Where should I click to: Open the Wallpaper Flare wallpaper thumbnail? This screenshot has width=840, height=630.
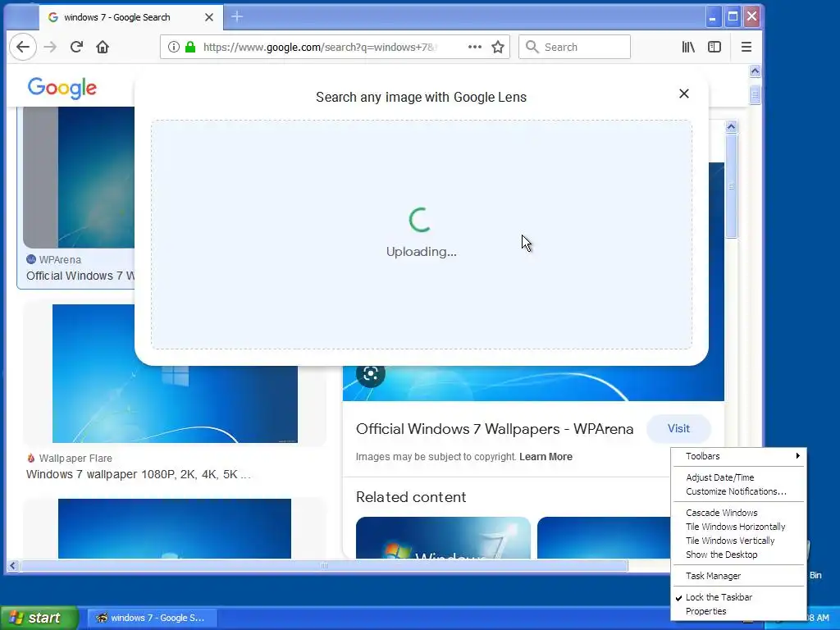click(175, 373)
